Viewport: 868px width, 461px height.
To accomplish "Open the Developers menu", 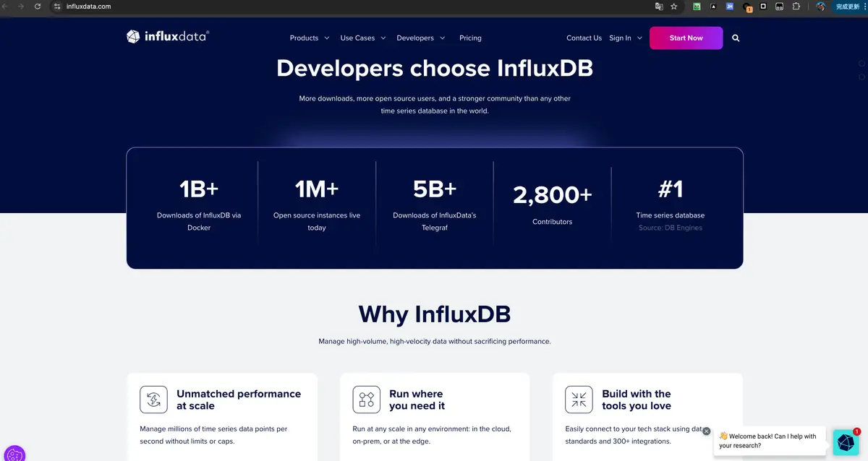I will (x=416, y=38).
